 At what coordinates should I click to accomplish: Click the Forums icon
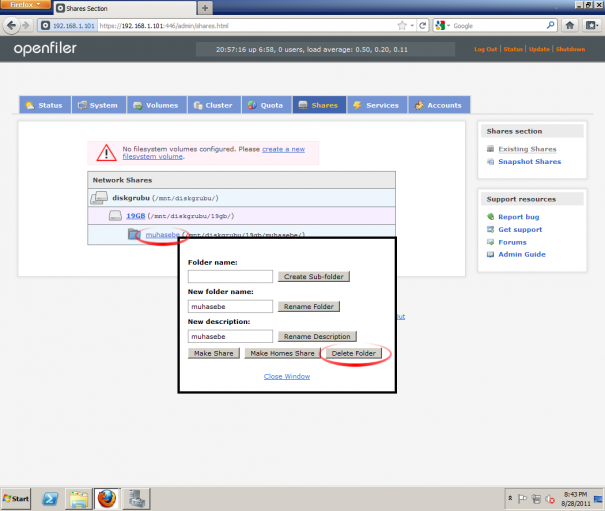pos(490,242)
